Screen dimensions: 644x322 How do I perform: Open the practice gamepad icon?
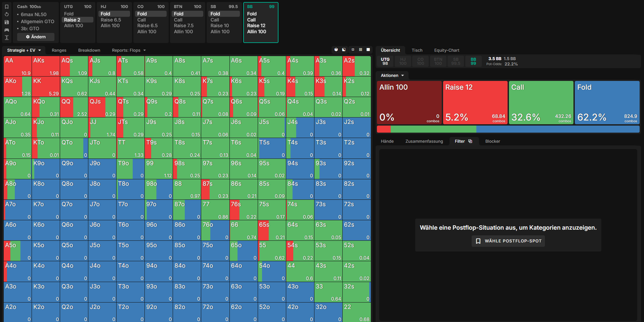(x=6, y=30)
